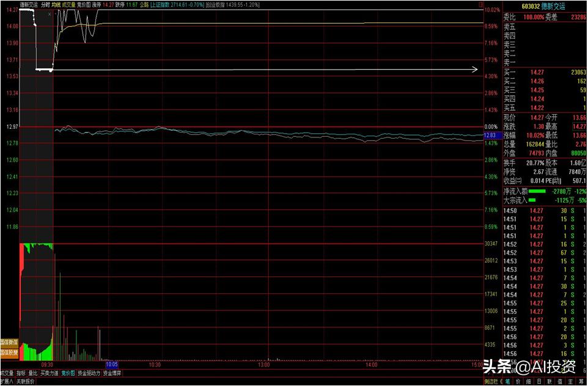Click the 委比 100.00% value
This screenshot has width=588, height=386.
[534, 17]
